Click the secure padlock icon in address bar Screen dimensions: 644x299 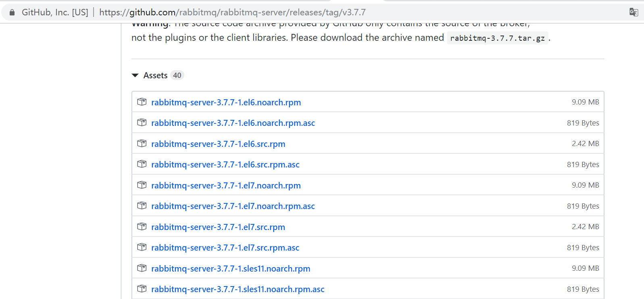[x=12, y=13]
